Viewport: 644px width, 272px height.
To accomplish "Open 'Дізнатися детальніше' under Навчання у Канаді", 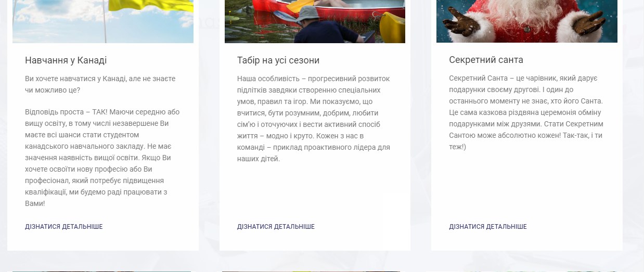I will tap(63, 227).
